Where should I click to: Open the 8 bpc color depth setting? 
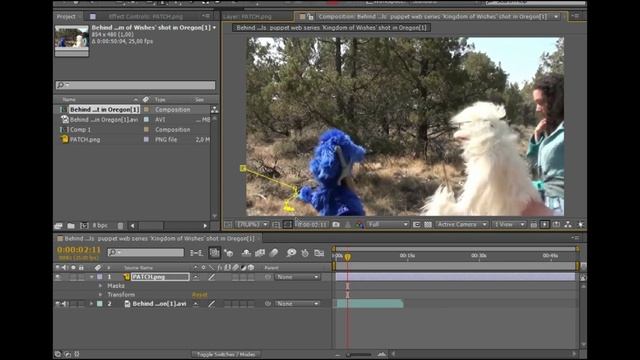coord(100,226)
